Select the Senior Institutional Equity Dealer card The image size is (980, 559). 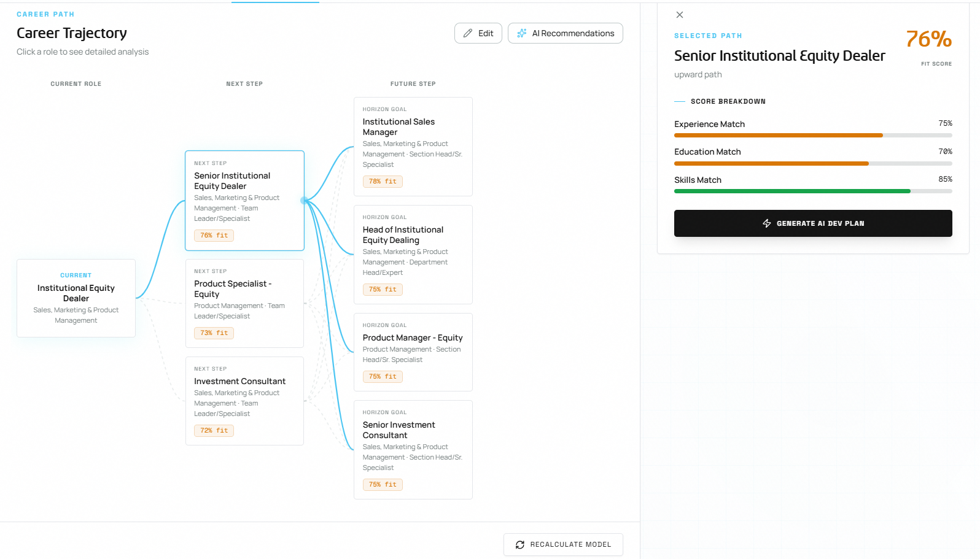click(244, 200)
